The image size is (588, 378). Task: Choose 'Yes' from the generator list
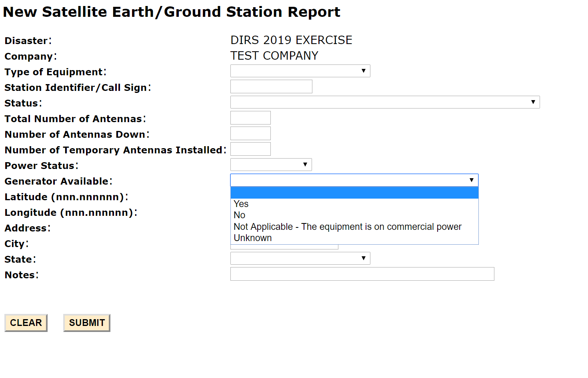click(241, 204)
